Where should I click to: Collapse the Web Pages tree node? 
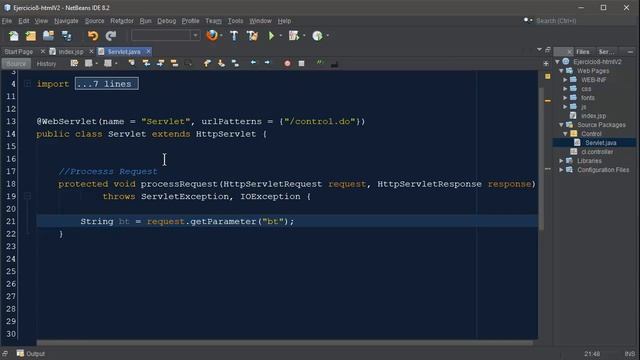click(562, 71)
